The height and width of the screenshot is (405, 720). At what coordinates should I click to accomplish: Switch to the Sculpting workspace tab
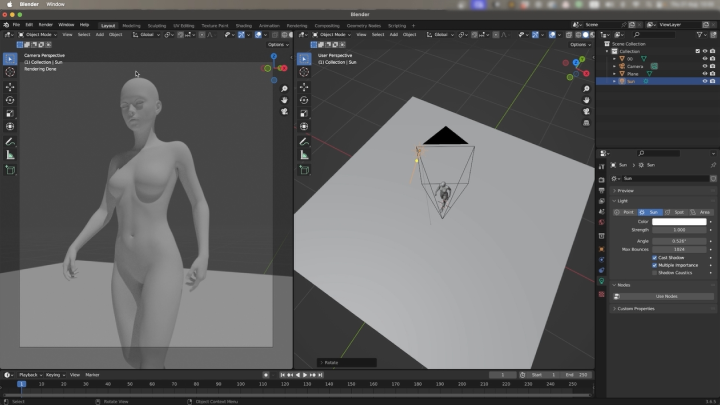point(157,25)
